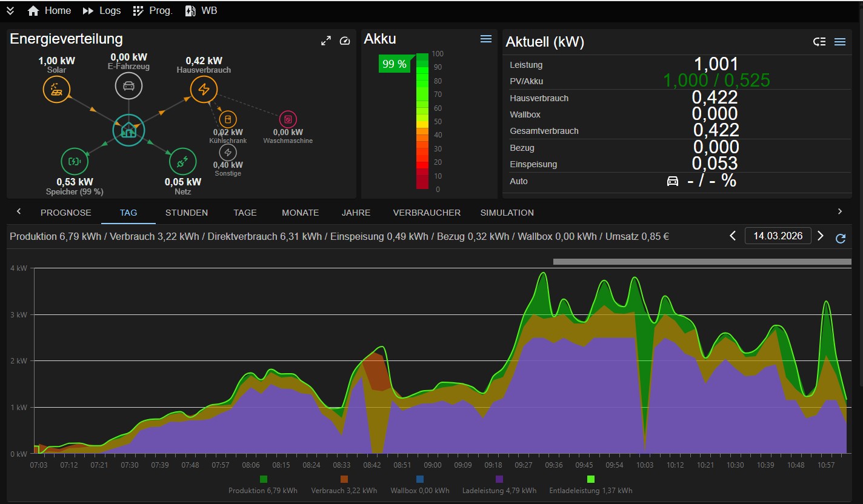
Task: Click the house icon at the center
Action: tap(128, 130)
